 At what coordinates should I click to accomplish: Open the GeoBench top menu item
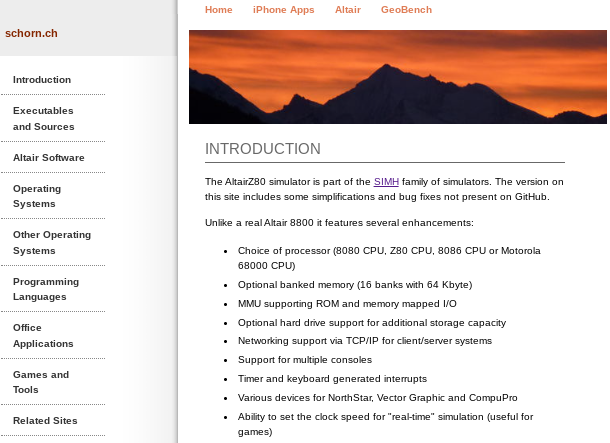(406, 10)
